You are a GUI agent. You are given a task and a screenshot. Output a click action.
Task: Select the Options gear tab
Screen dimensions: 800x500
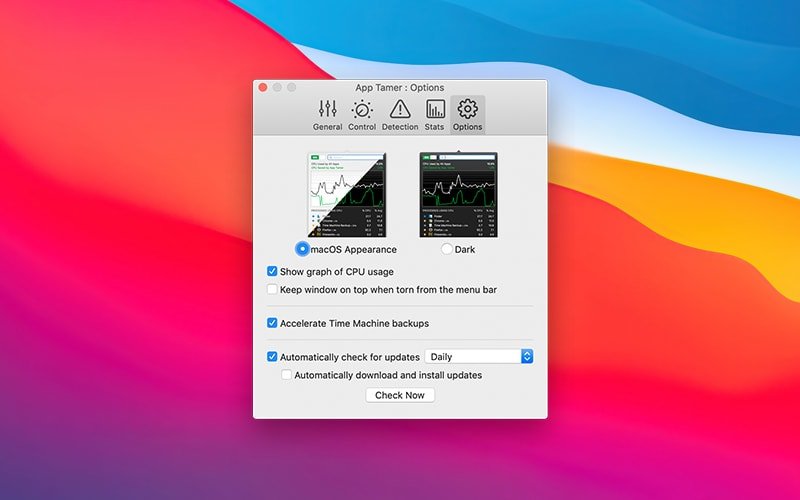point(467,115)
